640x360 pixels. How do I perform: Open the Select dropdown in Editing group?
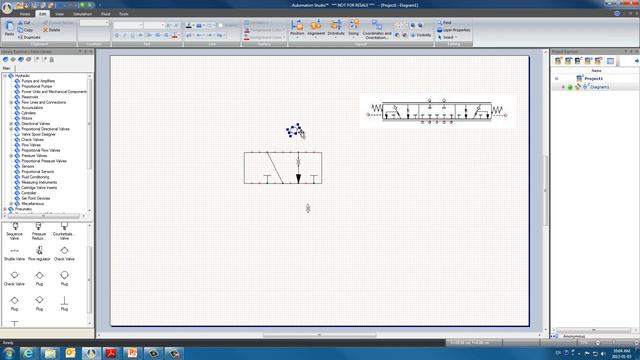(447, 37)
